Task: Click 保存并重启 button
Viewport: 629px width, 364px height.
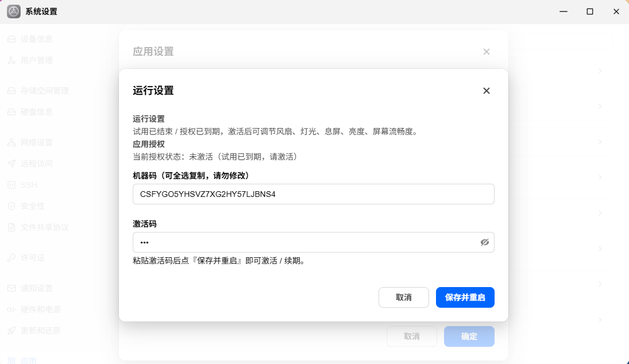Action: pyautogui.click(x=465, y=297)
